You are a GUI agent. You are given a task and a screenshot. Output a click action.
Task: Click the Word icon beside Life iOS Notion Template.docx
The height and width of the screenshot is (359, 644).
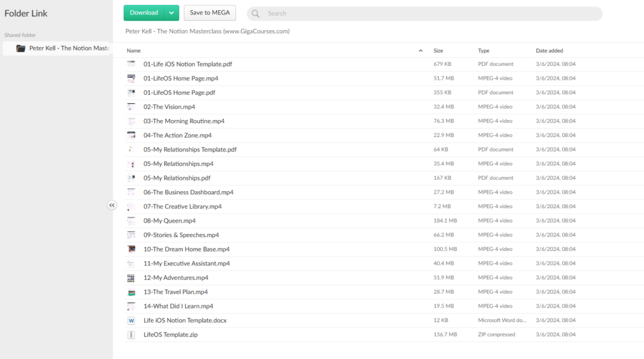click(131, 321)
